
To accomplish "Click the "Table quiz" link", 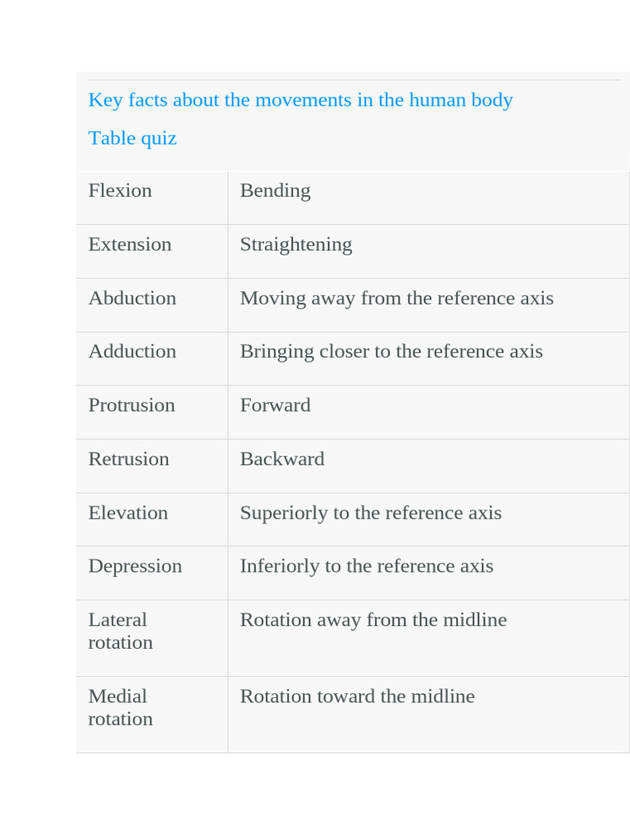I will (132, 138).
